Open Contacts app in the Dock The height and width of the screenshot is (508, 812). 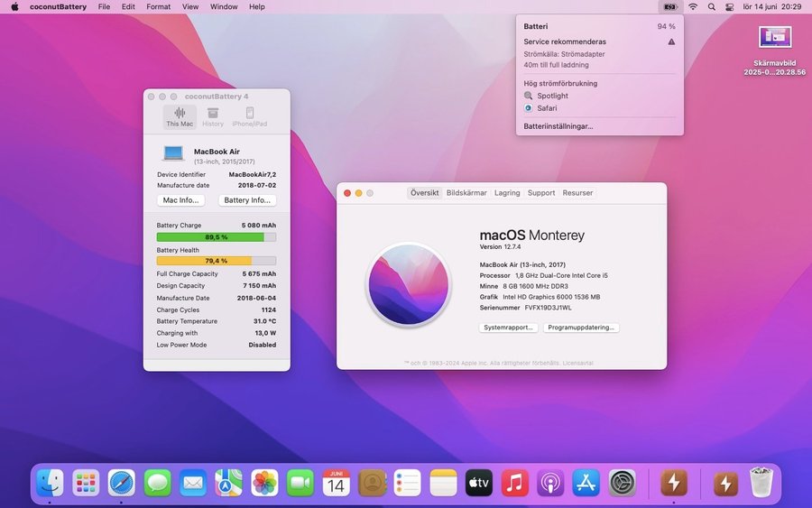(372, 483)
